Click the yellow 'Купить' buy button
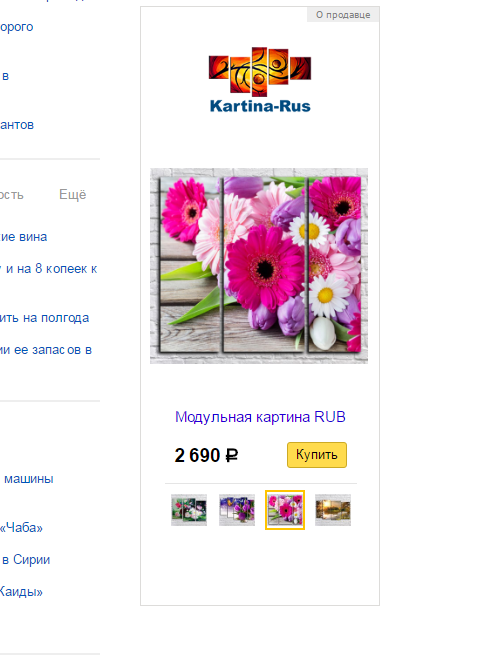 (x=317, y=455)
